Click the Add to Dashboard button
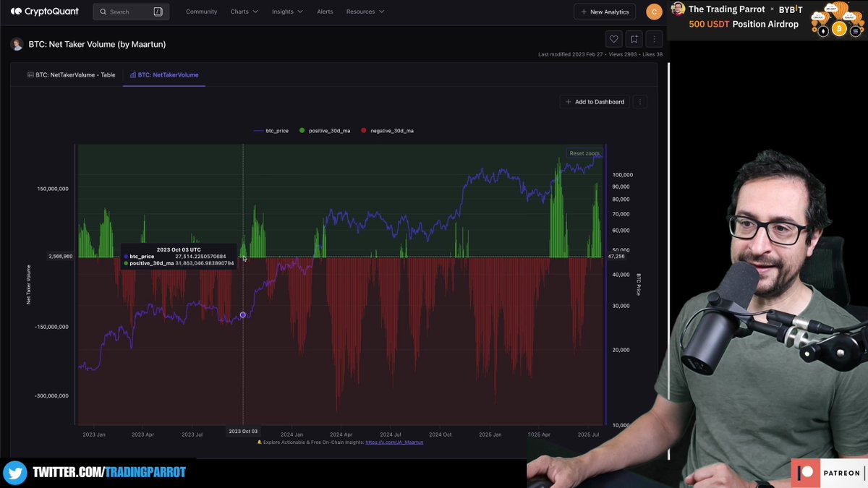Screen dimensions: 868x488 [x=595, y=102]
